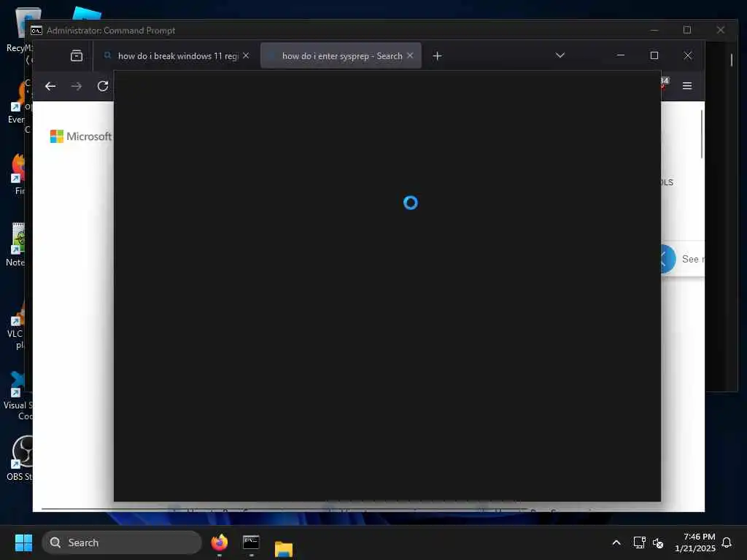This screenshot has height=560, width=747.
Task: Open the Windows Start menu
Action: [x=23, y=542]
